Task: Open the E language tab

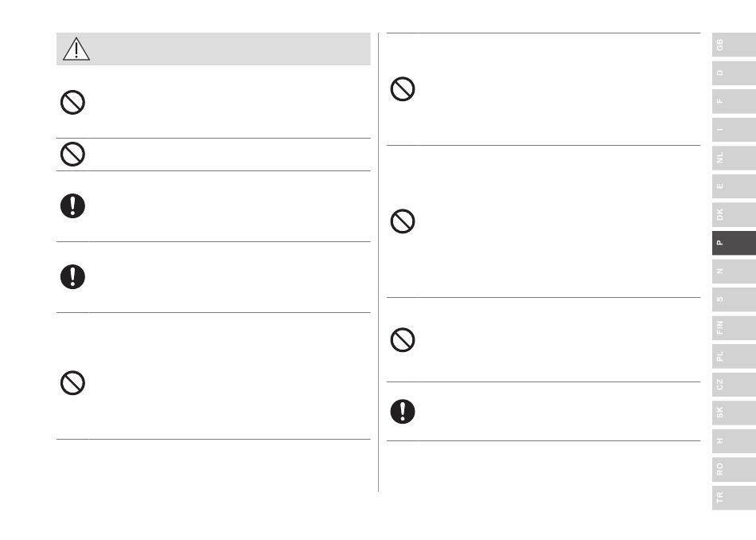Action: click(x=734, y=186)
